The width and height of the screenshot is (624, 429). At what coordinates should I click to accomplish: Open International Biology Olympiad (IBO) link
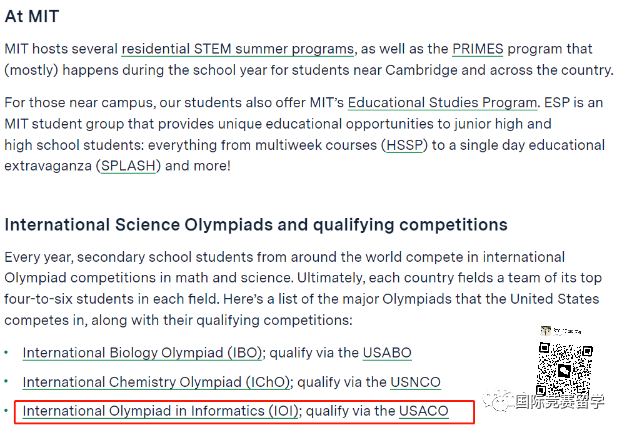point(142,353)
